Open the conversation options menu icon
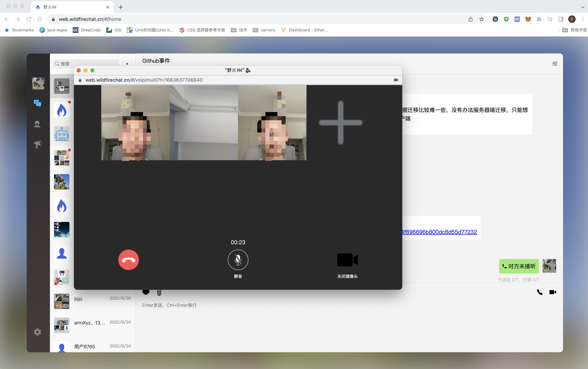Viewport: 588px width, 369px height. pyautogui.click(x=554, y=64)
